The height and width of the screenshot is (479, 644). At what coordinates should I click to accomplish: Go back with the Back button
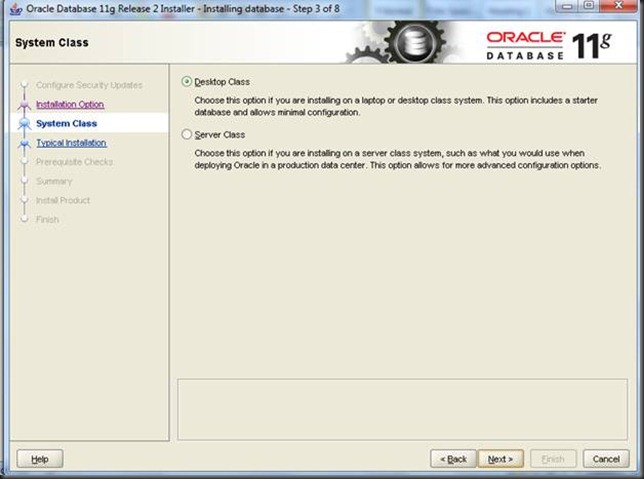453,458
